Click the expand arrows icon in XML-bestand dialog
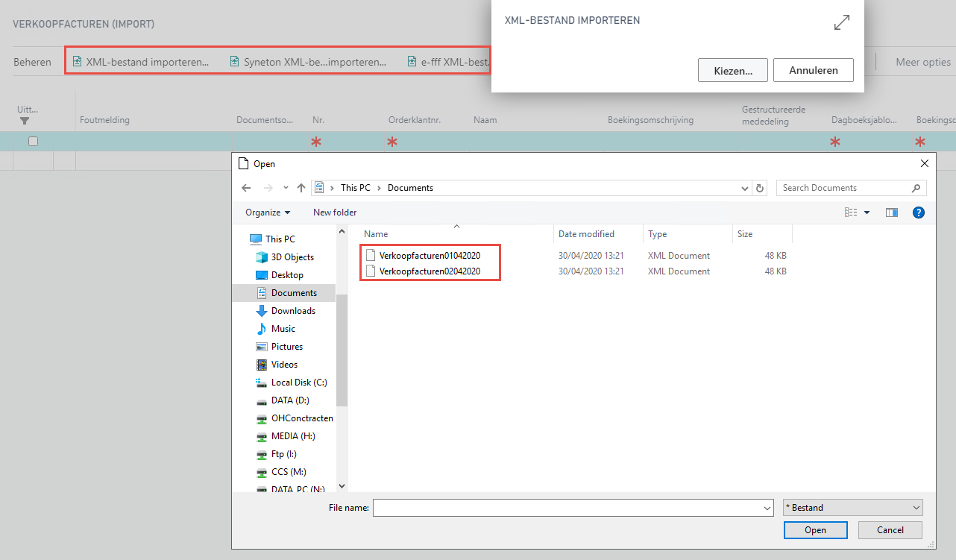The image size is (956, 560). tap(841, 22)
